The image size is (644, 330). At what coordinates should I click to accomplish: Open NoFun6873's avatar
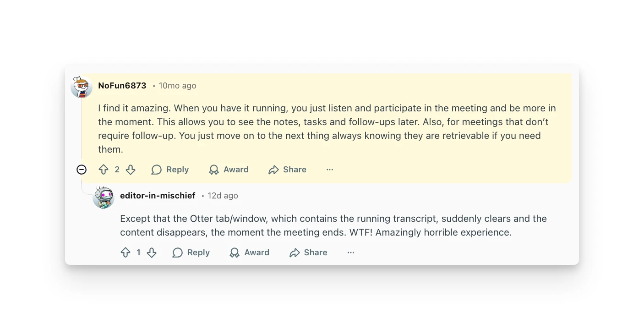pyautogui.click(x=82, y=87)
